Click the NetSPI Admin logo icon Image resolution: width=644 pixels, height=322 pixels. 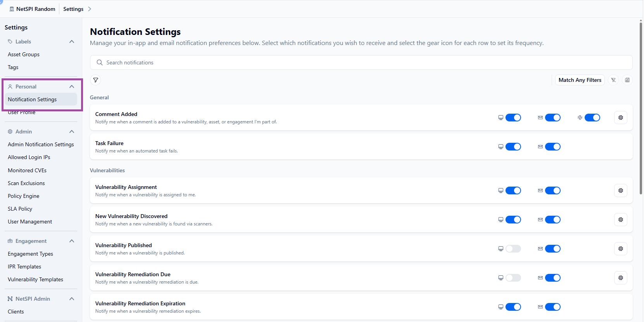pos(10,299)
